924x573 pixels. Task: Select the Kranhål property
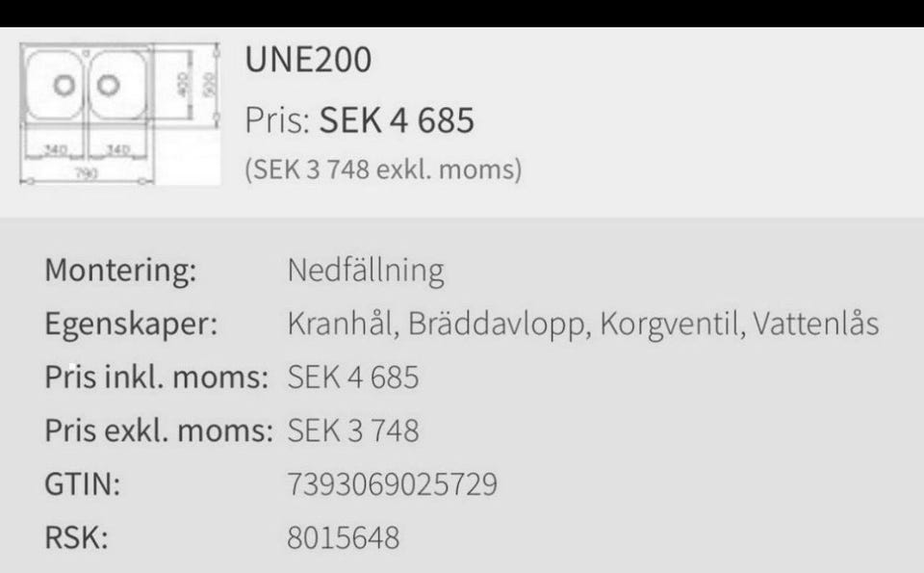pyautogui.click(x=340, y=325)
